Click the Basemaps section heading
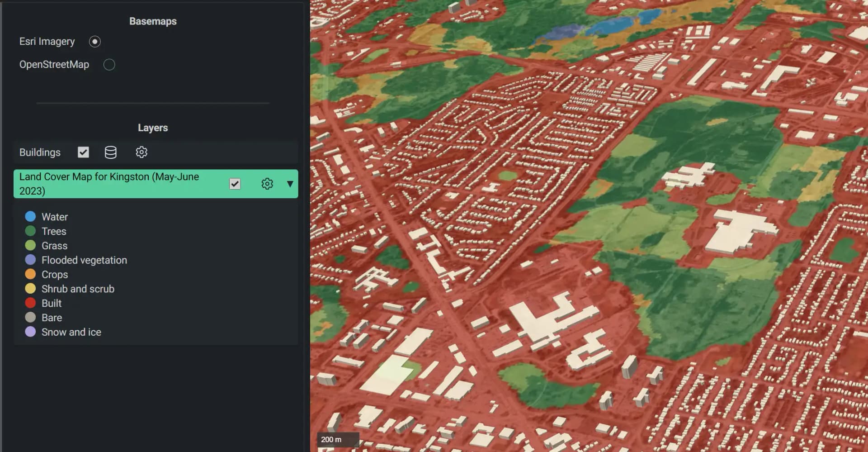This screenshot has height=452, width=868. 153,21
